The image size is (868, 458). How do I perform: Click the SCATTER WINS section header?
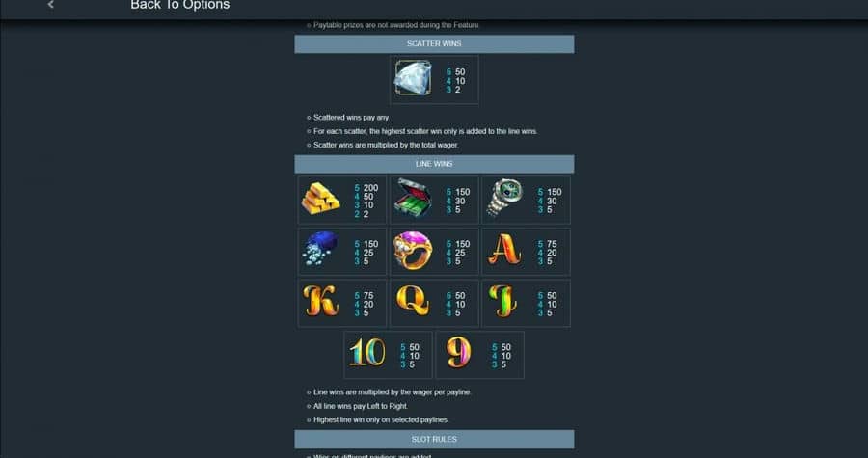pos(434,44)
